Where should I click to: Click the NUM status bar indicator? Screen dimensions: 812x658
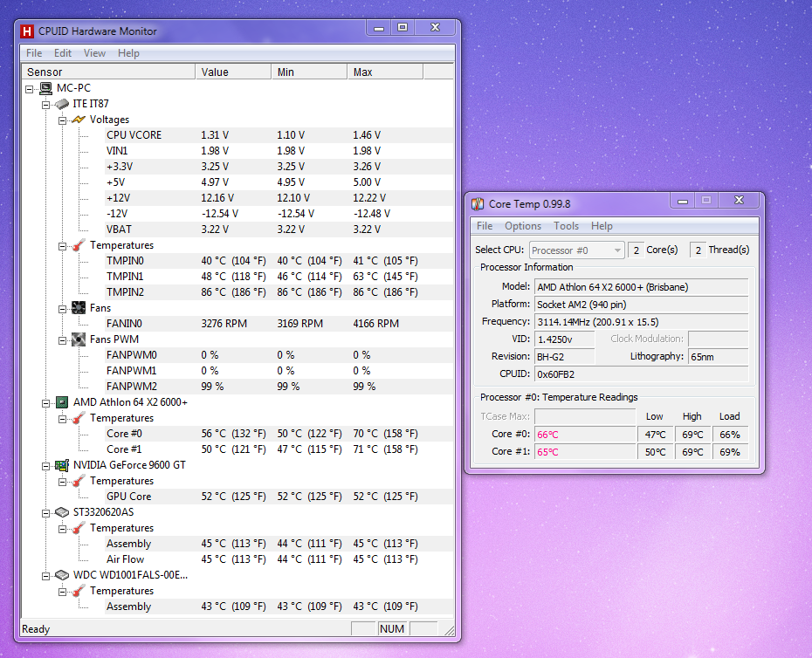coord(392,629)
